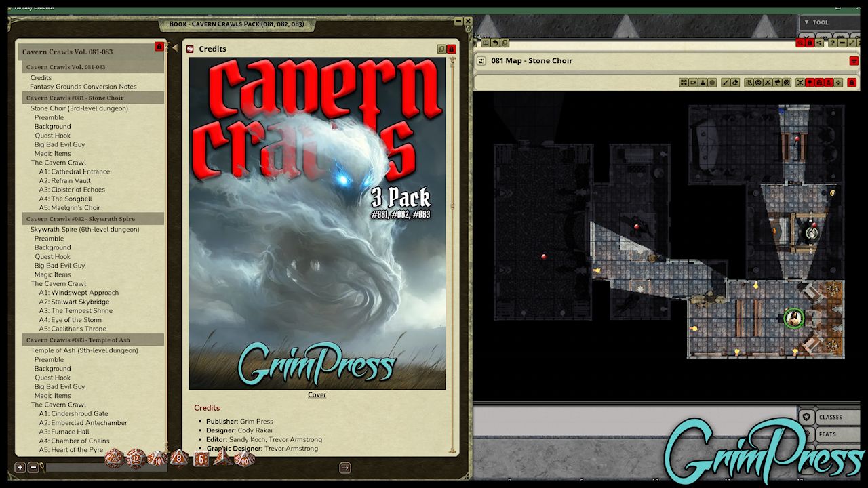The width and height of the screenshot is (868, 488).
Task: Click the flag icon in map toolbar
Action: pos(777,83)
